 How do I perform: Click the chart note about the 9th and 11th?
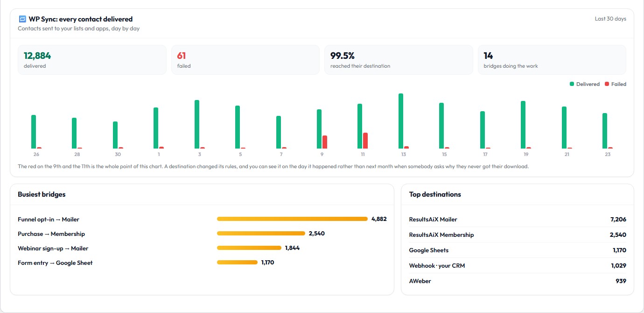coord(273,166)
